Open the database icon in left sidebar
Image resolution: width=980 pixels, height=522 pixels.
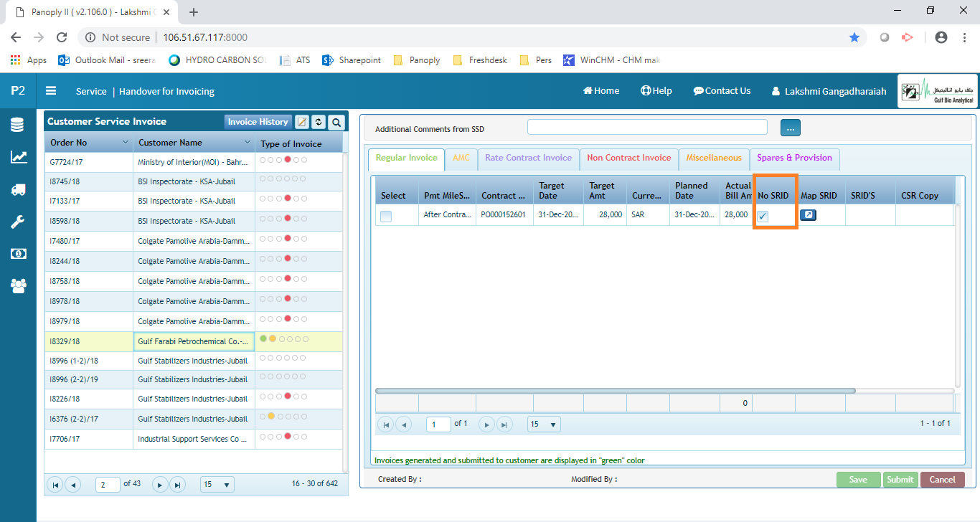coord(17,125)
